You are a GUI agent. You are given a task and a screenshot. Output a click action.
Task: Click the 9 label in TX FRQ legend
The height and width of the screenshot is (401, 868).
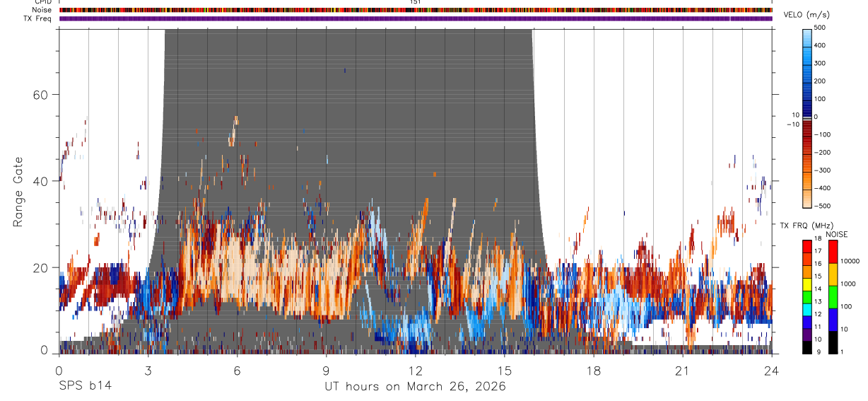(819, 352)
